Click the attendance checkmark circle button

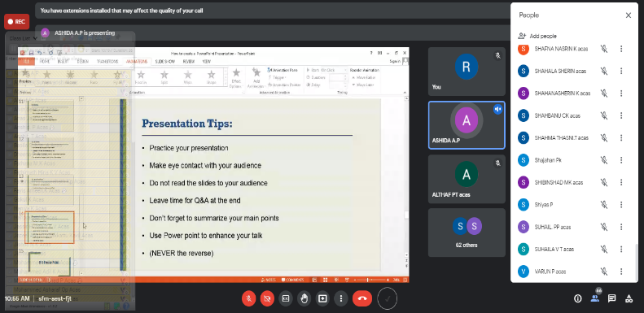coord(388,298)
